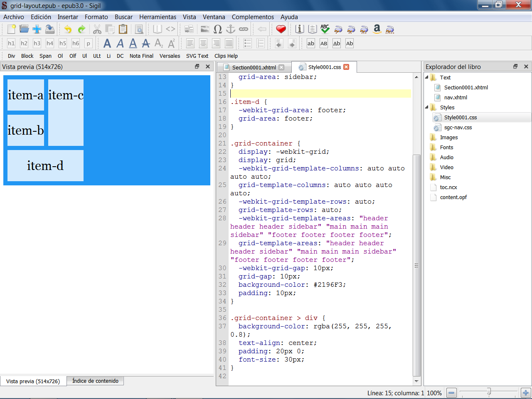
Task: Switch to the Section0001.xhtml tab
Action: [254, 67]
